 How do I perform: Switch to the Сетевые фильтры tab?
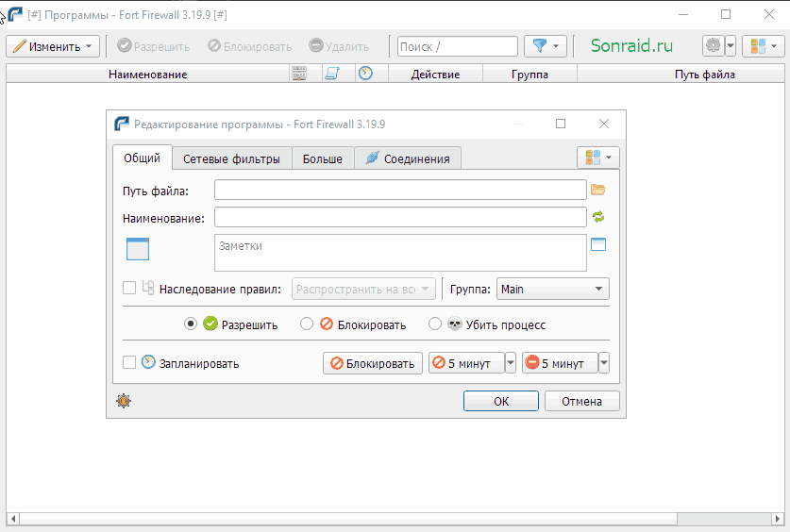tap(232, 159)
